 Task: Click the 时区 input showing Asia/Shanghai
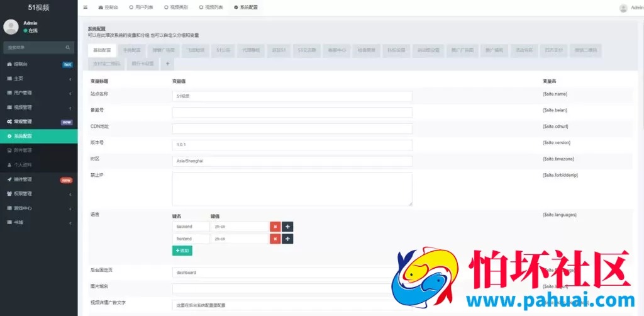pos(292,161)
